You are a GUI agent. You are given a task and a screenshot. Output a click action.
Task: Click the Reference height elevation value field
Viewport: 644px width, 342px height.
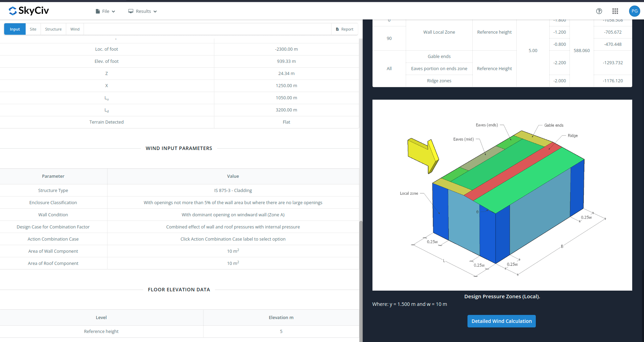click(281, 332)
